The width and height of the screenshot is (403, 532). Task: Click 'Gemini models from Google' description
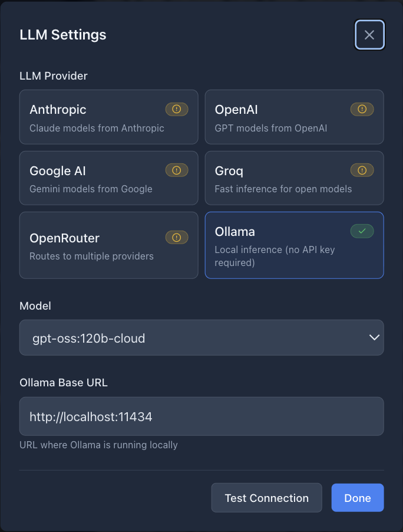(x=91, y=189)
